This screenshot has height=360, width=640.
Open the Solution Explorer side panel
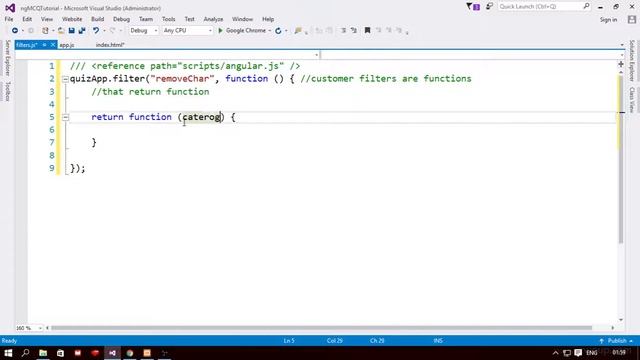(x=631, y=60)
